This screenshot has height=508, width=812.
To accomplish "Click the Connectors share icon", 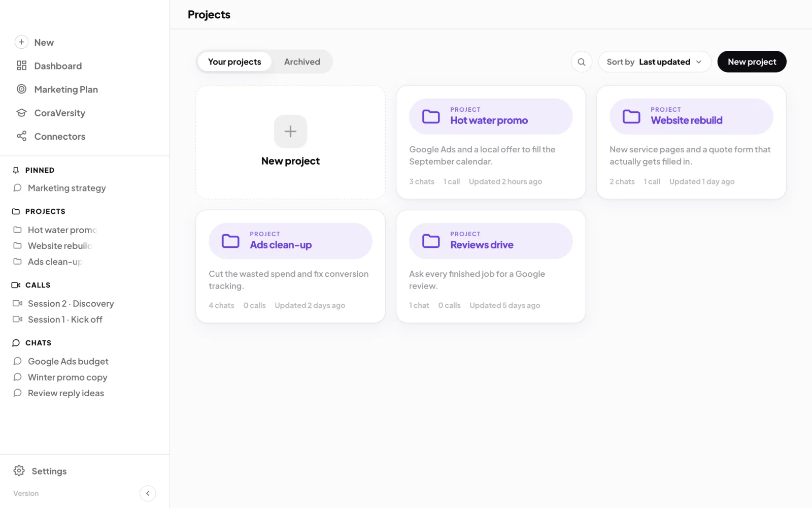I will 21,136.
